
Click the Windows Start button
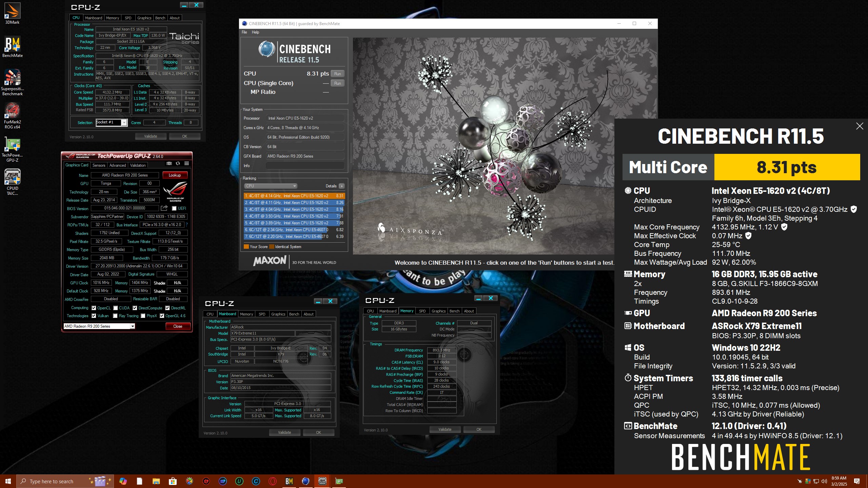tap(8, 481)
